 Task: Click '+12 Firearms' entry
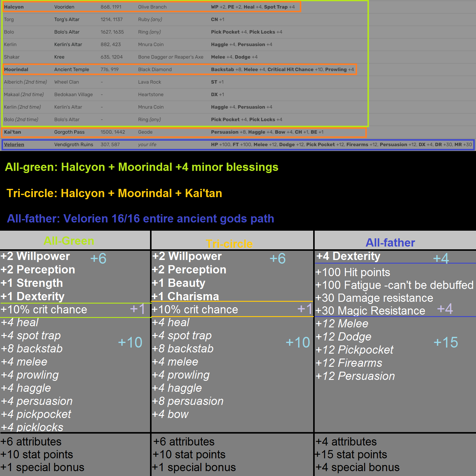click(349, 363)
